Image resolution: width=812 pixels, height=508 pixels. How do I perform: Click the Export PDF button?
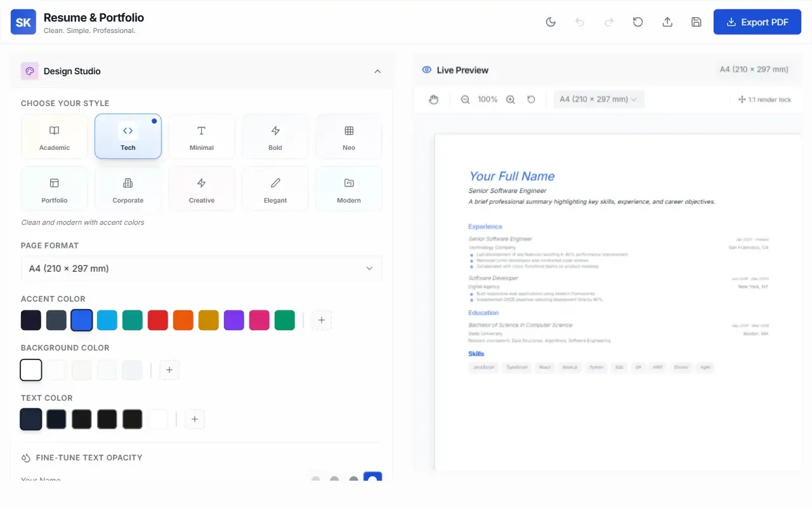[757, 22]
